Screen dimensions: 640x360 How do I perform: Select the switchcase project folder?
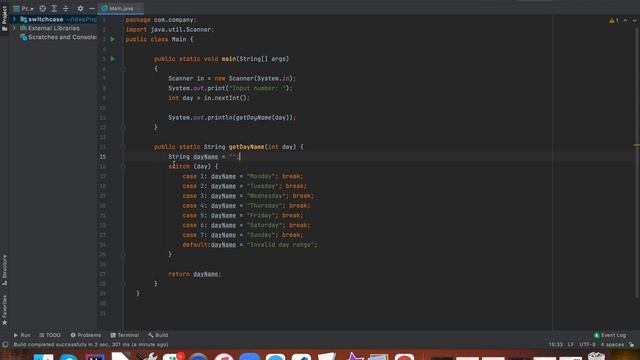coord(45,19)
